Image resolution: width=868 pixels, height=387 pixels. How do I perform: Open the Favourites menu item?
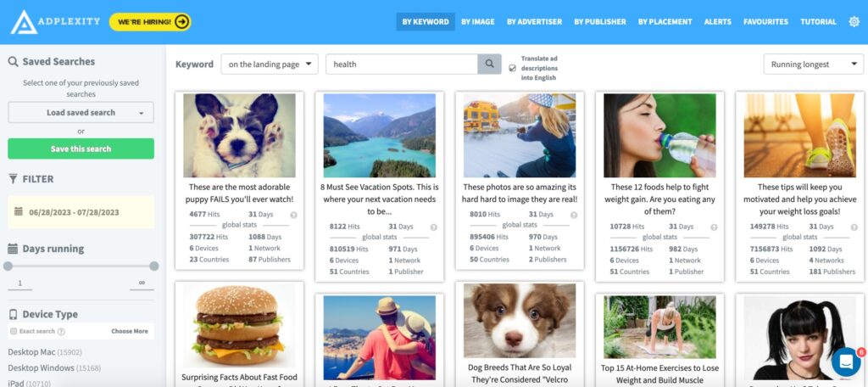[x=765, y=21]
